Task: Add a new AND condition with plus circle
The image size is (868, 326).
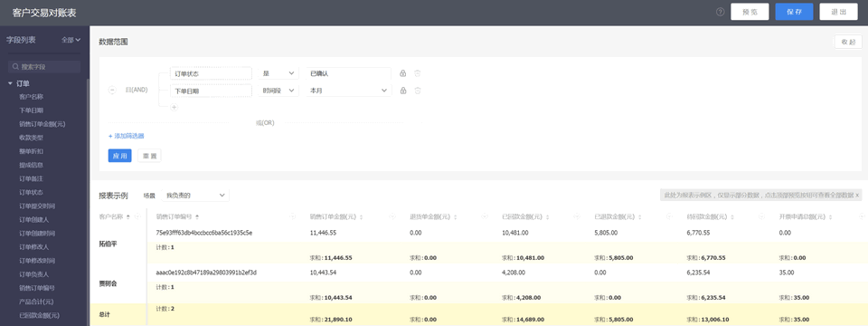Action: (x=174, y=108)
